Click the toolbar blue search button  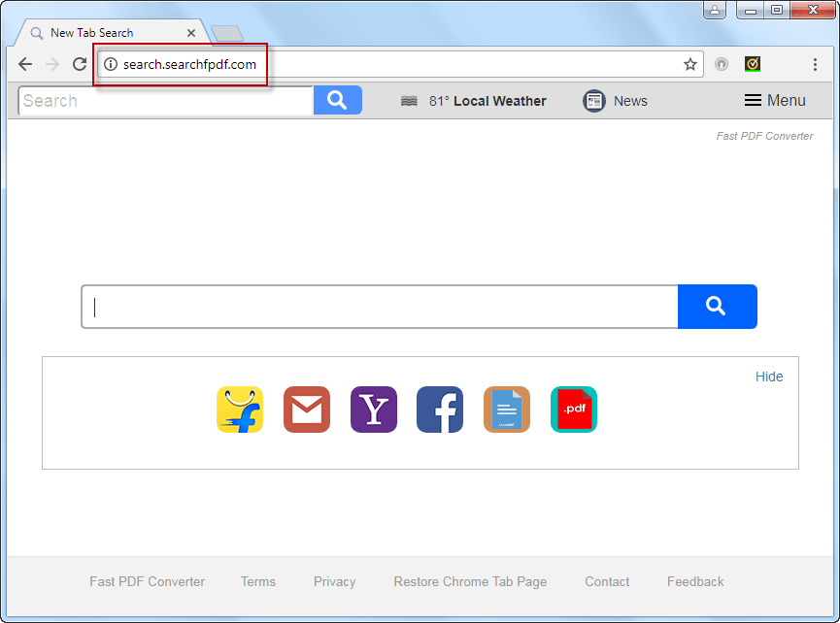pyautogui.click(x=338, y=100)
